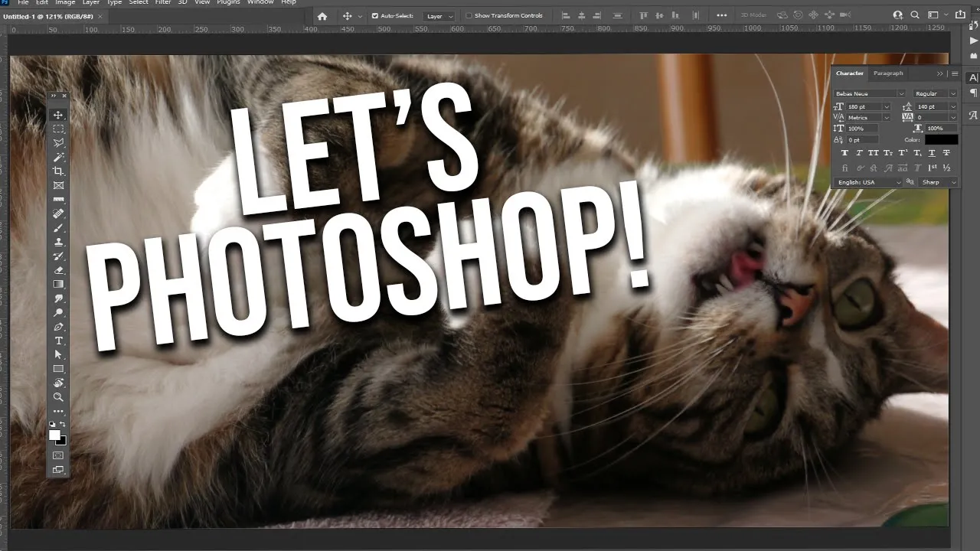Select the History Brush tool
Image resolution: width=980 pixels, height=551 pixels.
pyautogui.click(x=58, y=256)
